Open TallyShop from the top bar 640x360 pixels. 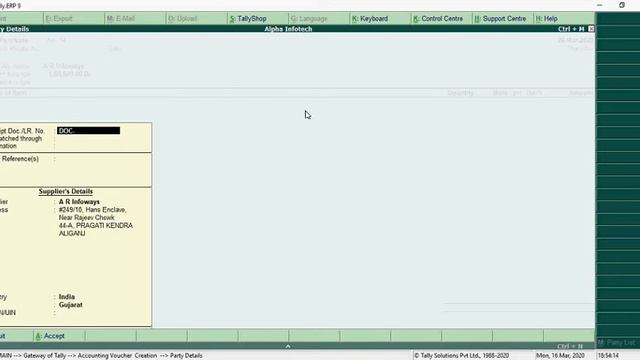[x=248, y=19]
